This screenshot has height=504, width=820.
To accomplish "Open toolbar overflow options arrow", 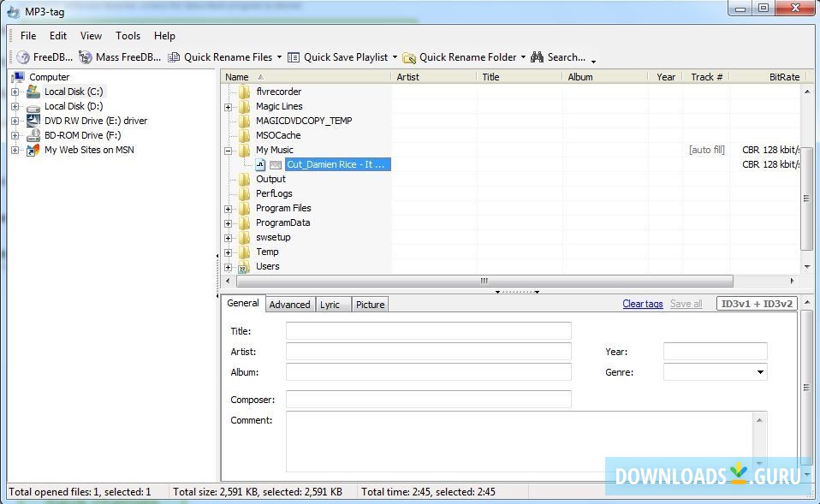I will pyautogui.click(x=593, y=62).
